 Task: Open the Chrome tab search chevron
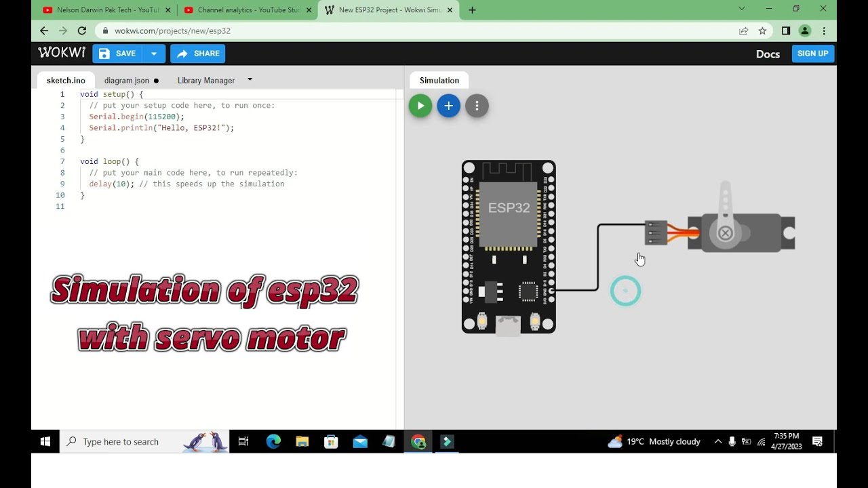point(742,9)
